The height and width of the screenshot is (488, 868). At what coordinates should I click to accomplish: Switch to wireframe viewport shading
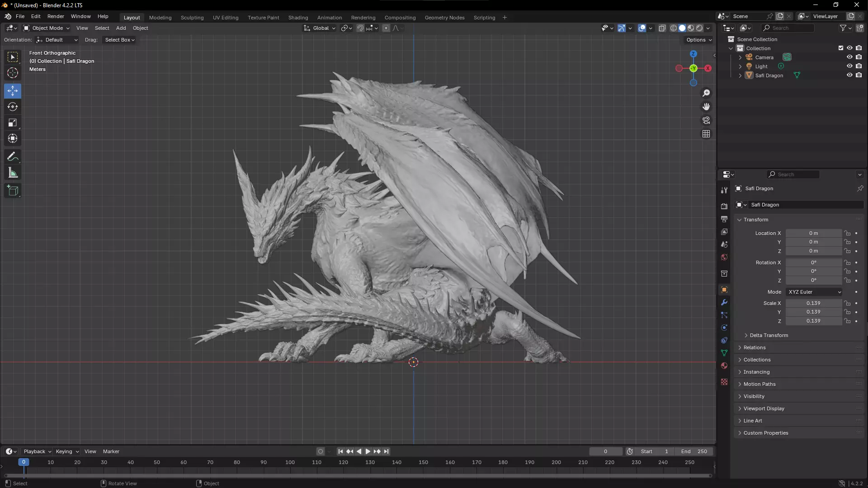pos(674,28)
